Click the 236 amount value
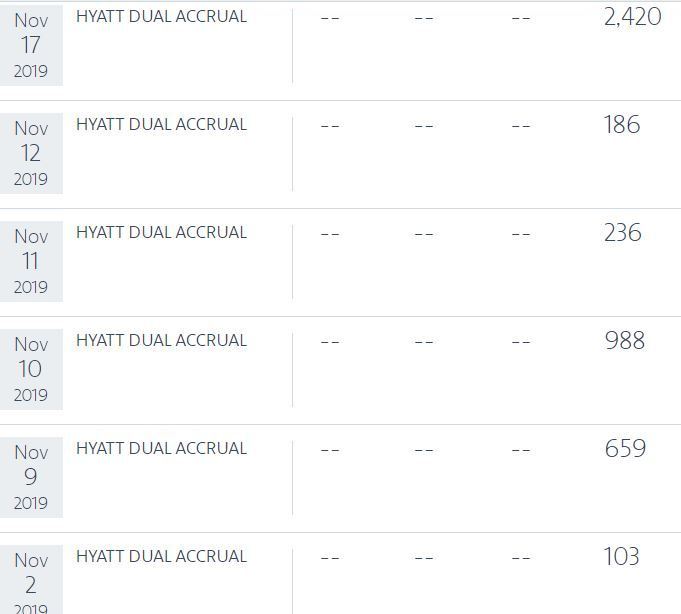 tap(623, 233)
